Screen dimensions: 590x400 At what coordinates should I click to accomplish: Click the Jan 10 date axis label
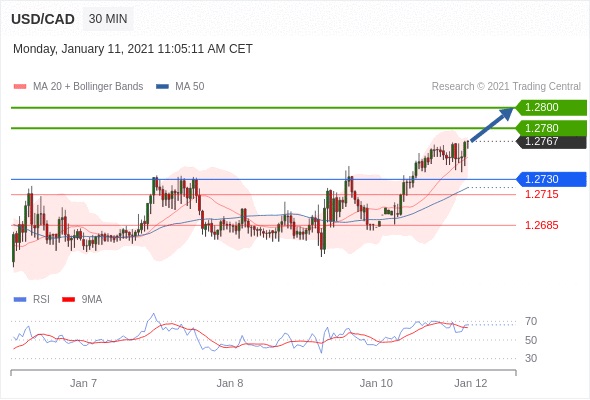tap(376, 383)
